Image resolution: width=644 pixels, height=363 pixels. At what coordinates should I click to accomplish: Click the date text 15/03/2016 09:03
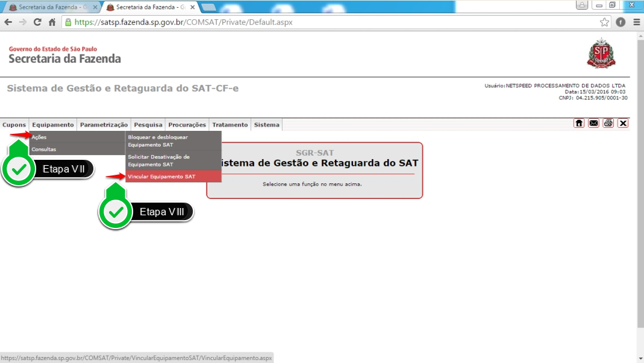(602, 92)
